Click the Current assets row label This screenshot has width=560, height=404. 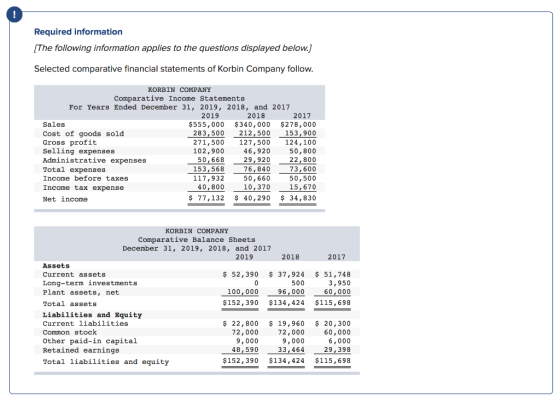(x=74, y=274)
